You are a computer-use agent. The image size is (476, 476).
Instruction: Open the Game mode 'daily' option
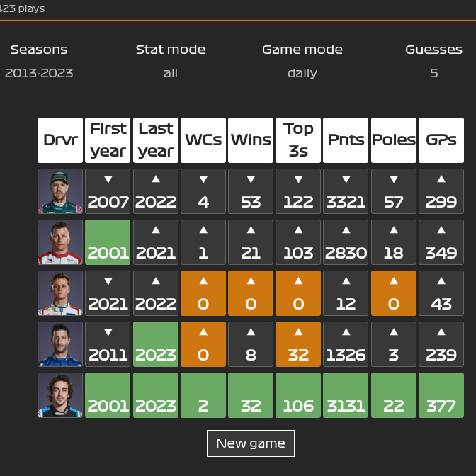click(x=302, y=73)
